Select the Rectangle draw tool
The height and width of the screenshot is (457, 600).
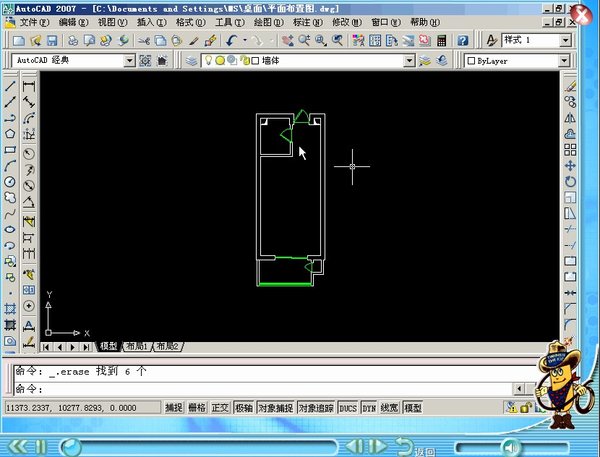(10, 150)
